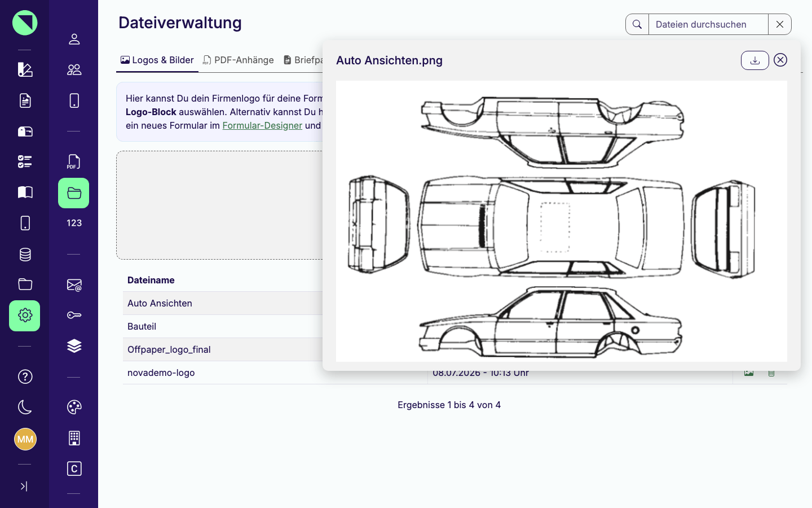Screen dimensions: 812x508
Task: Click the search magnifier icon
Action: 637,24
